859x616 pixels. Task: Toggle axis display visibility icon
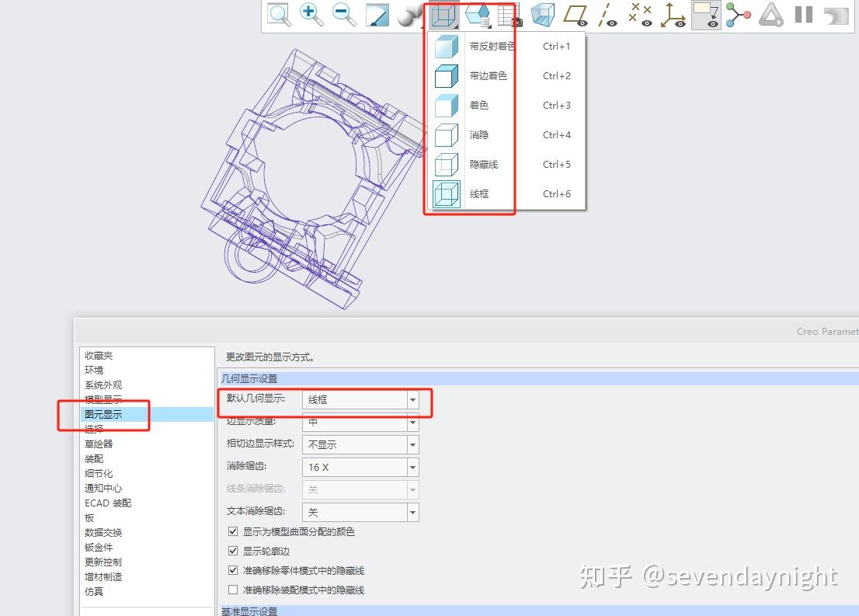point(608,14)
